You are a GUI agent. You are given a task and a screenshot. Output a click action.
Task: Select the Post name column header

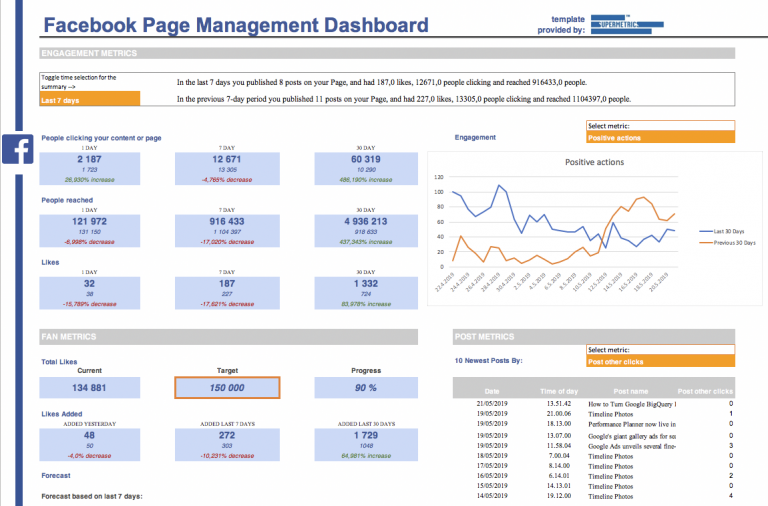tap(631, 391)
